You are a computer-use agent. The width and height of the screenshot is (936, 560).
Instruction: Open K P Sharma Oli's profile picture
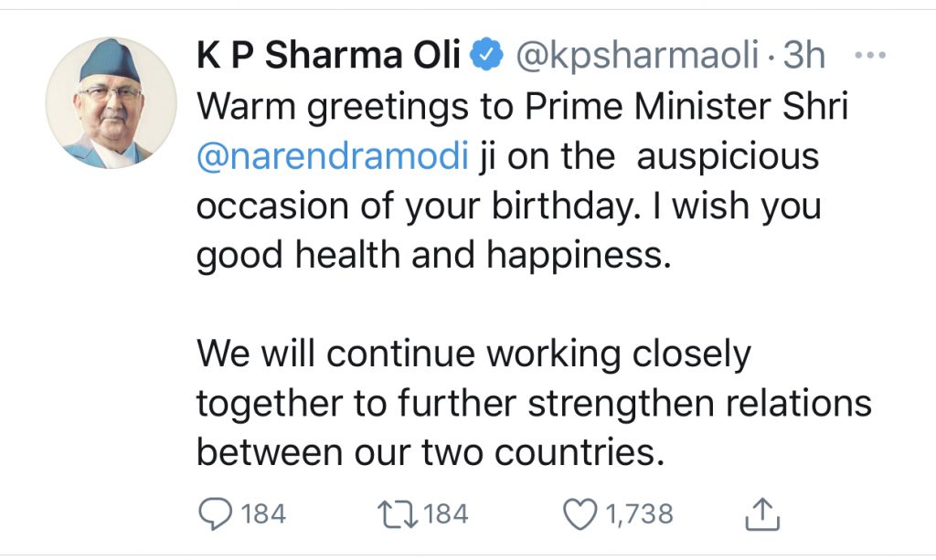pos(111,103)
